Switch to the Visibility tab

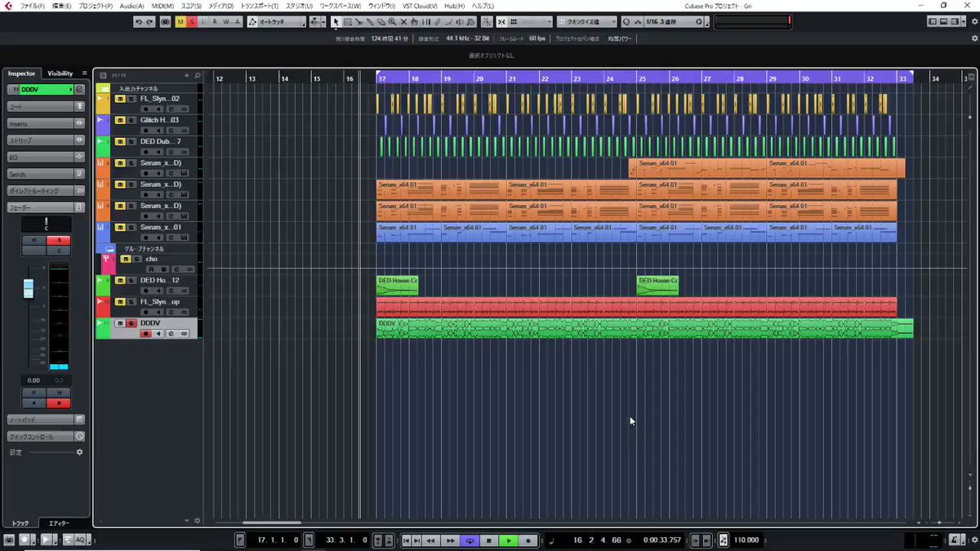point(60,73)
